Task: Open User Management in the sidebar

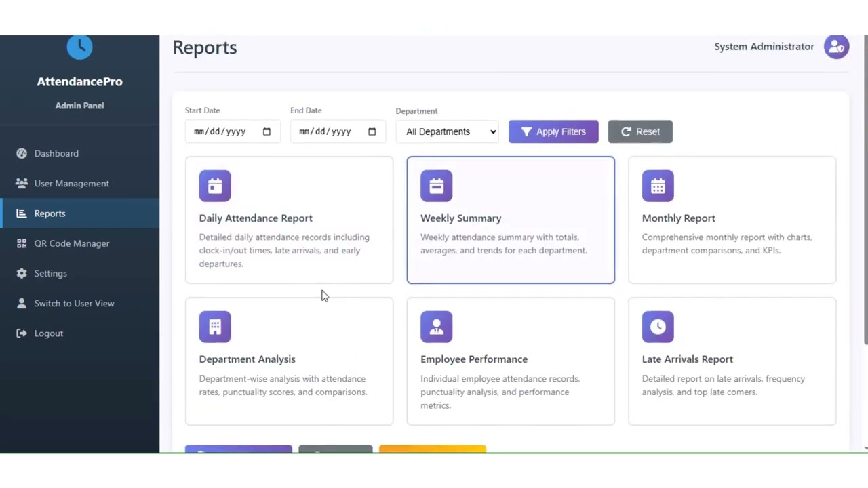Action: pos(71,183)
